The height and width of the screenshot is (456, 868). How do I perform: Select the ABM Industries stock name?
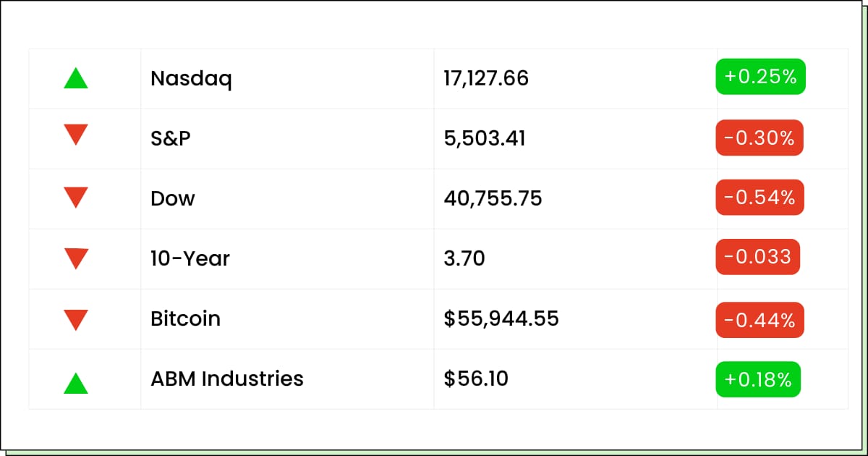click(227, 379)
